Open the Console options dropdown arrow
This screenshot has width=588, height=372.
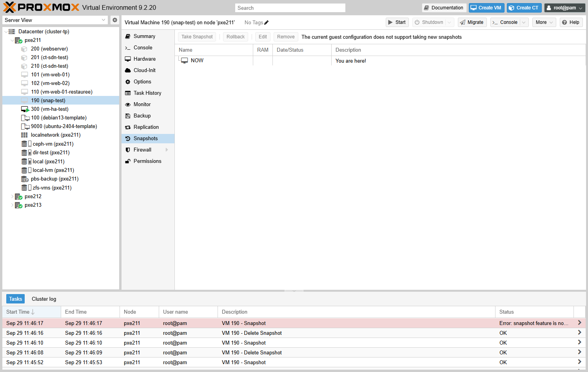click(x=524, y=22)
